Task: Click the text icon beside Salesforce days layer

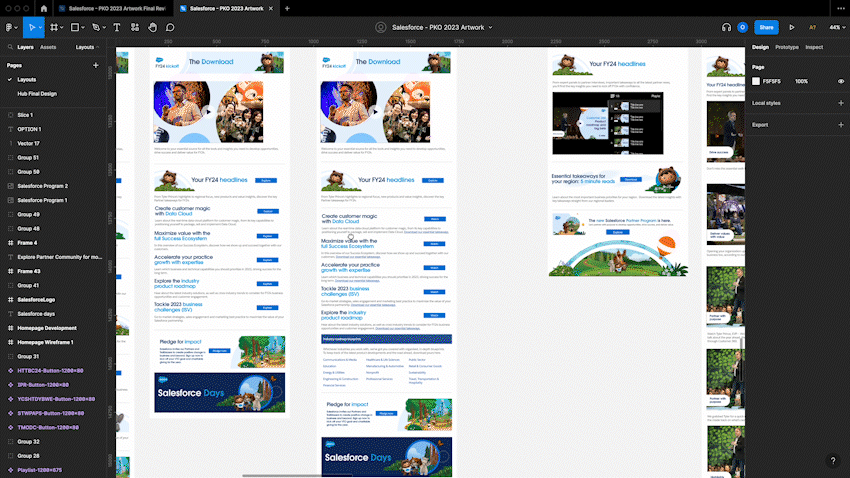Action: click(x=10, y=314)
